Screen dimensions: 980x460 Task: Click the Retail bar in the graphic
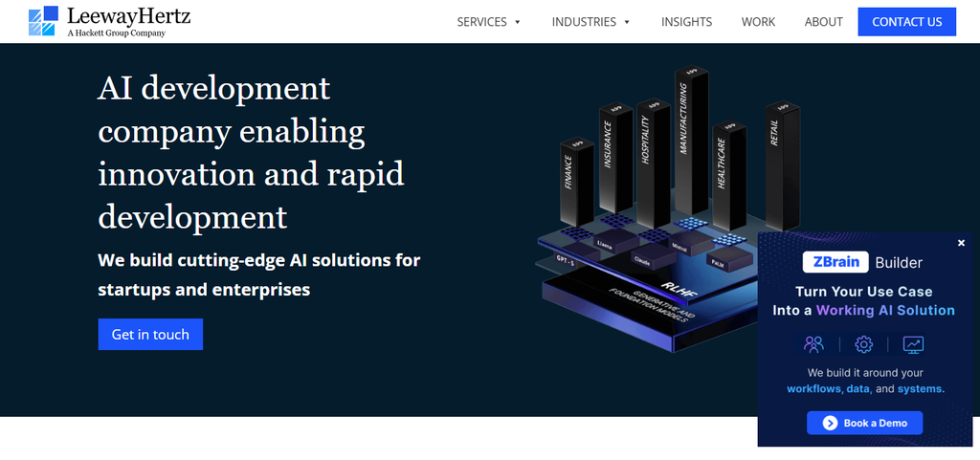783,164
